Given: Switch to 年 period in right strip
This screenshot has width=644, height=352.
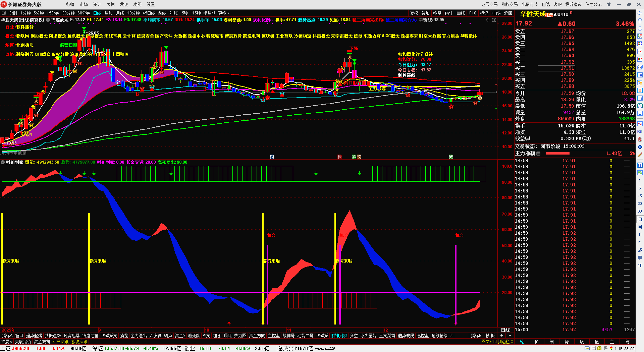Looking at the screenshot, I should click(640, 265).
